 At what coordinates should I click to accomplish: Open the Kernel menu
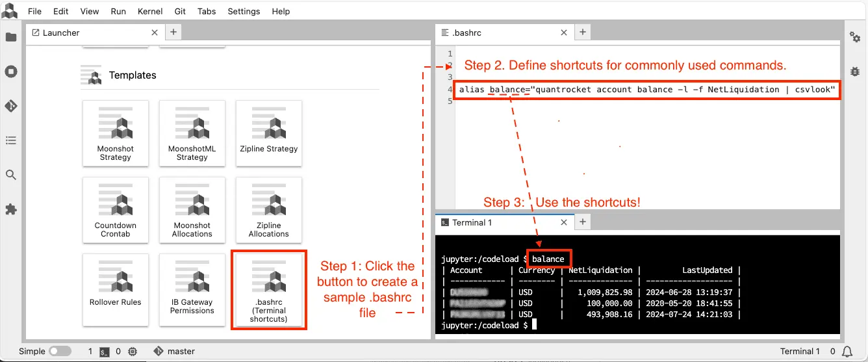[151, 12]
